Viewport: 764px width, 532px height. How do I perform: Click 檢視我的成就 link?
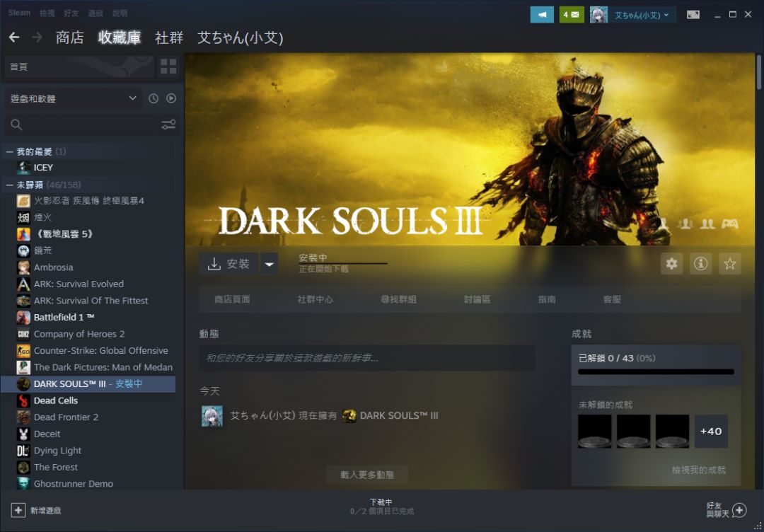(699, 470)
